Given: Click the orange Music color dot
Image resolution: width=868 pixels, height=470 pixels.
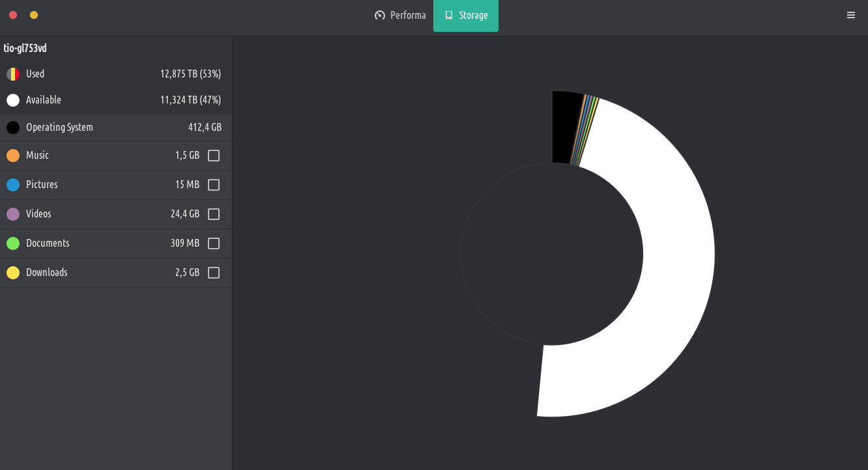Looking at the screenshot, I should coord(13,156).
